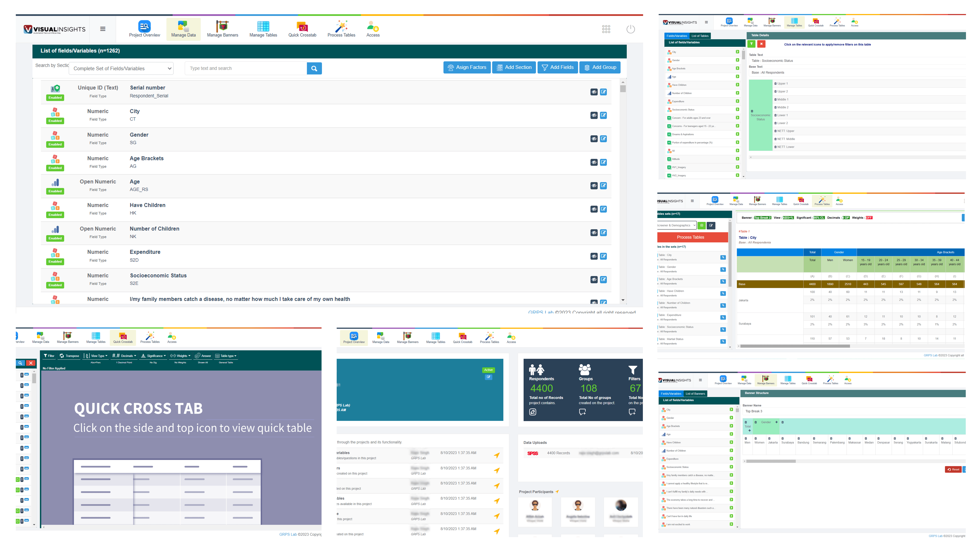
Task: Toggle visibility eye for Number of Children field
Action: click(x=594, y=233)
